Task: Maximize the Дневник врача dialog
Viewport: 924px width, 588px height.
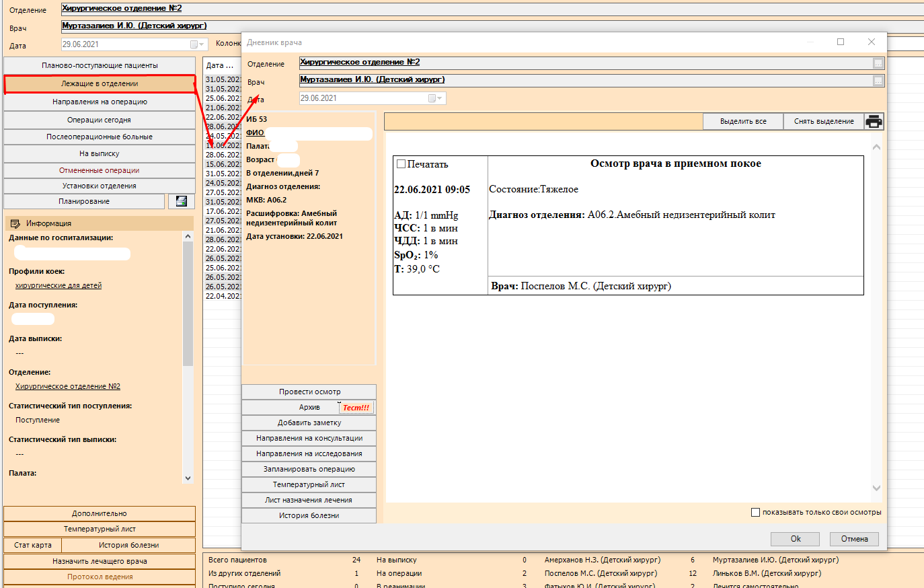Action: 840,42
